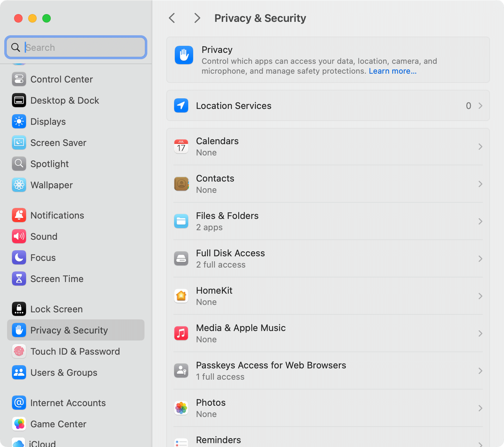
Task: Open Control Center settings icon
Action: (x=19, y=79)
